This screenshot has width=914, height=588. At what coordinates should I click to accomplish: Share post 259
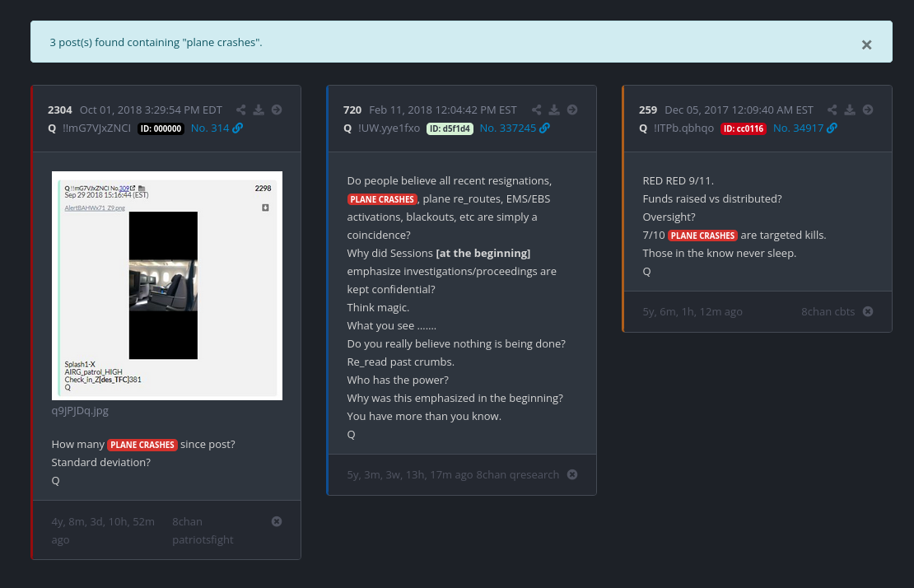tap(832, 110)
